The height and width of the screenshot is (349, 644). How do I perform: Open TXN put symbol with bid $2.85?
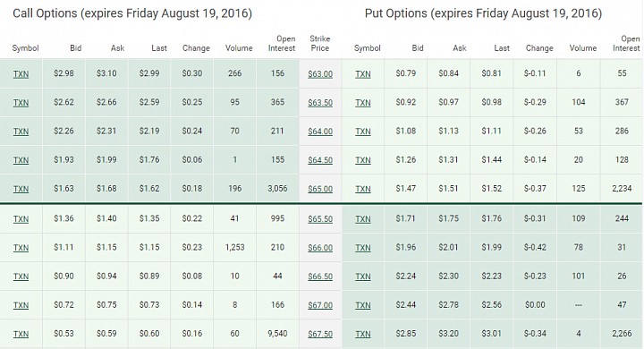click(363, 334)
